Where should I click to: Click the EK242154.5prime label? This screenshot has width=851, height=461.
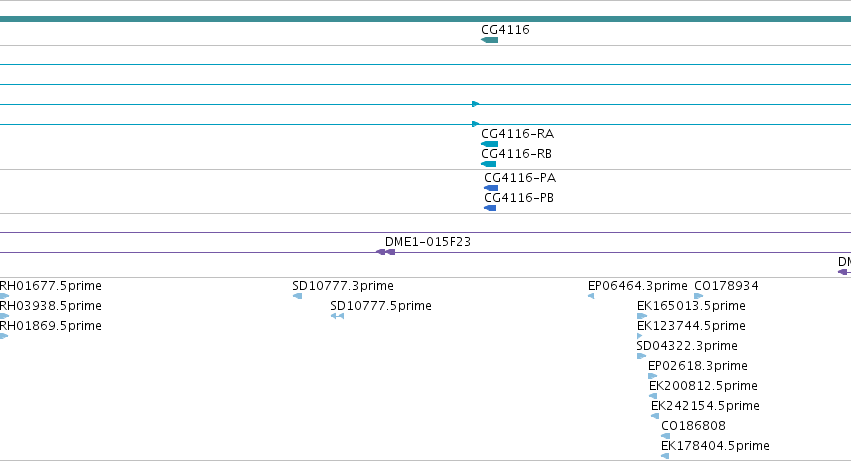tap(705, 406)
